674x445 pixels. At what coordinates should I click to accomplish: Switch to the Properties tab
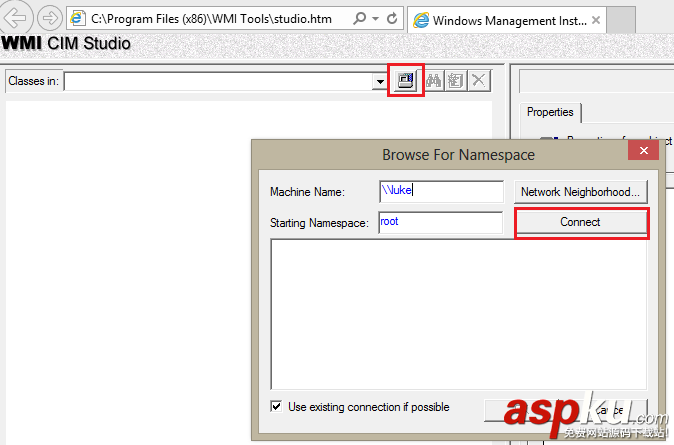click(550, 112)
